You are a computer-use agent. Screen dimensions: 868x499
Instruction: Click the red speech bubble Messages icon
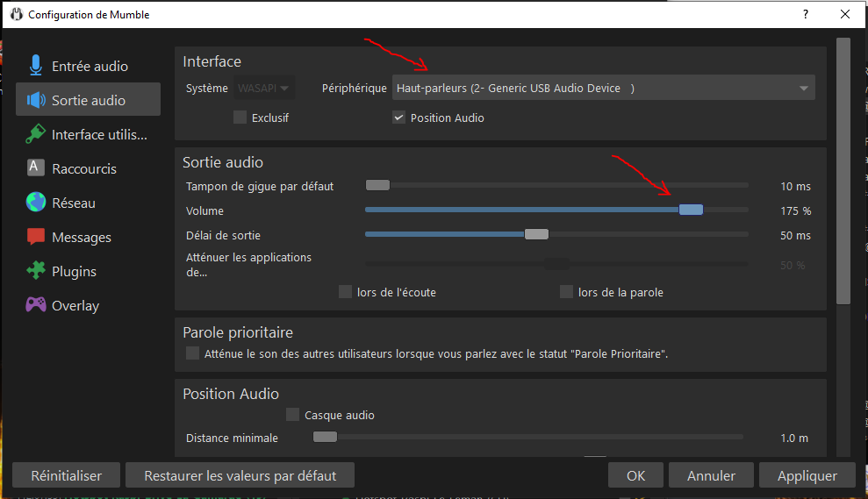click(36, 236)
